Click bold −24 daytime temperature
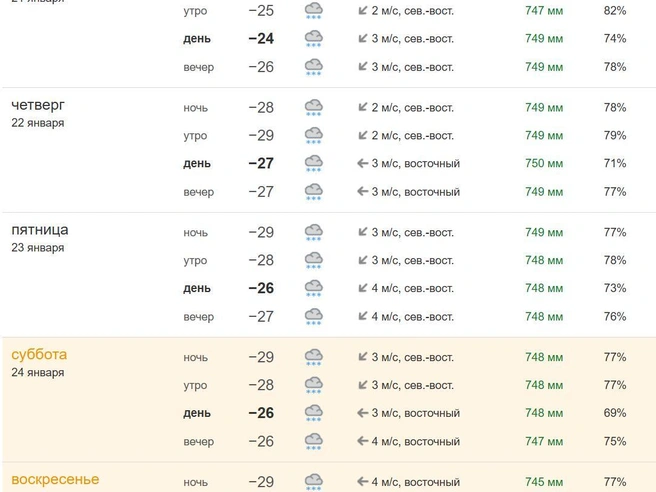Image resolution: width=656 pixels, height=492 pixels. pos(261,38)
